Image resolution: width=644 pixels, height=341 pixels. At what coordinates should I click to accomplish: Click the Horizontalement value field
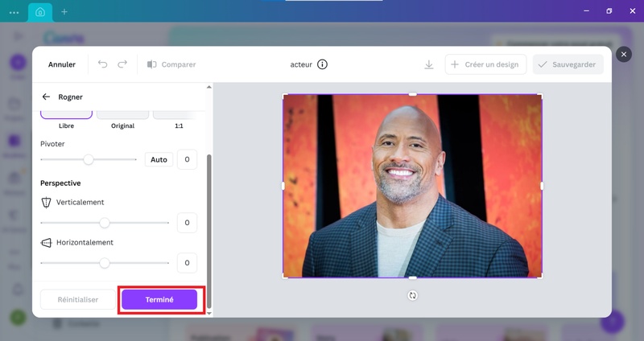(x=187, y=263)
